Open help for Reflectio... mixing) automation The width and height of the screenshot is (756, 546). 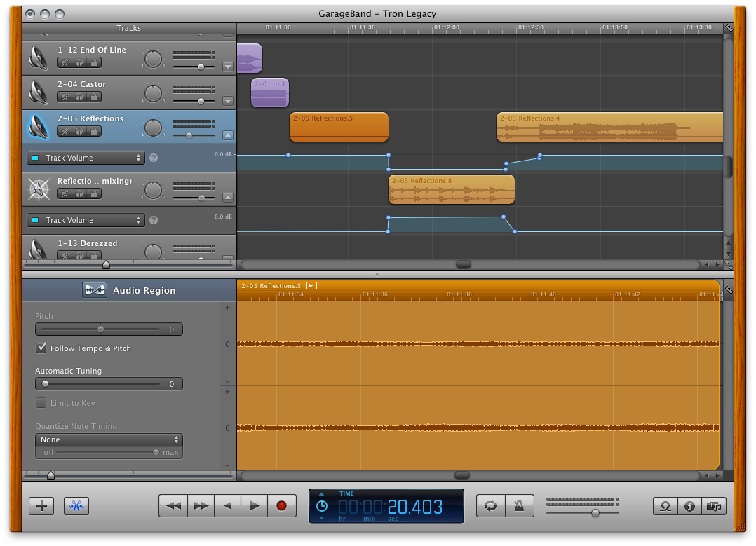click(x=154, y=220)
